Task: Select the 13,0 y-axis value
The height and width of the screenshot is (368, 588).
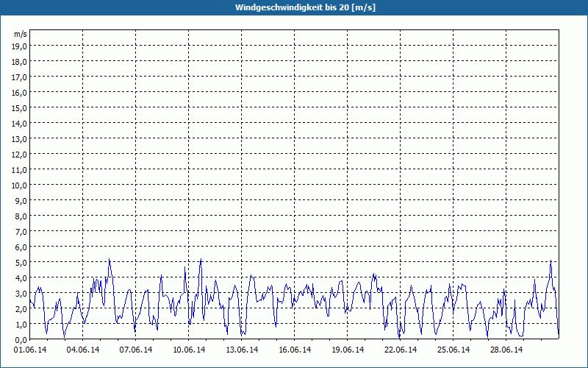Action: [19, 139]
